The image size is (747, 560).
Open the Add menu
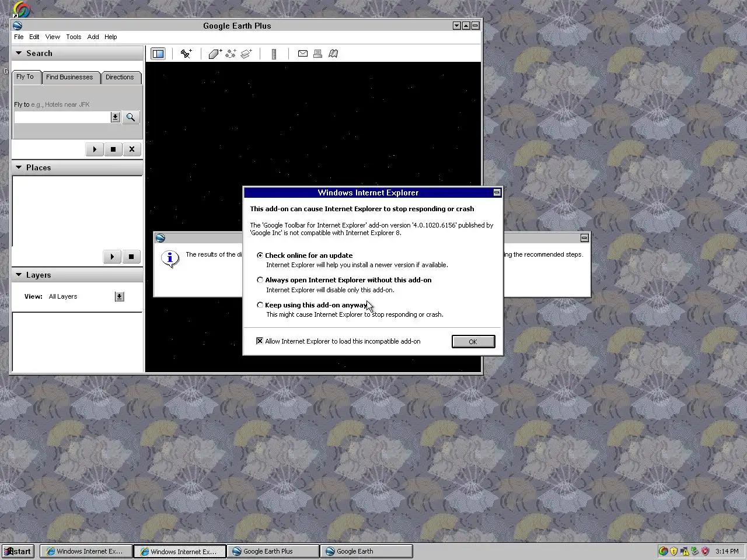coord(93,37)
